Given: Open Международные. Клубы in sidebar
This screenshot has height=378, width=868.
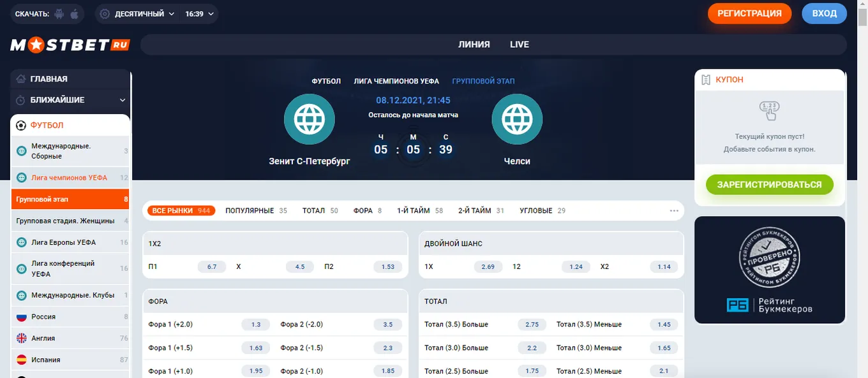Looking at the screenshot, I should 70,295.
